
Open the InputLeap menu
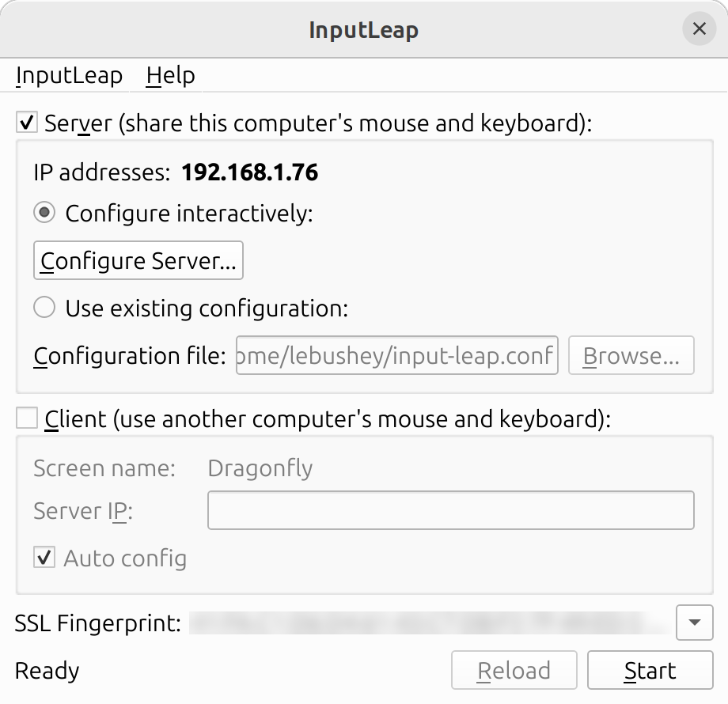[69, 76]
